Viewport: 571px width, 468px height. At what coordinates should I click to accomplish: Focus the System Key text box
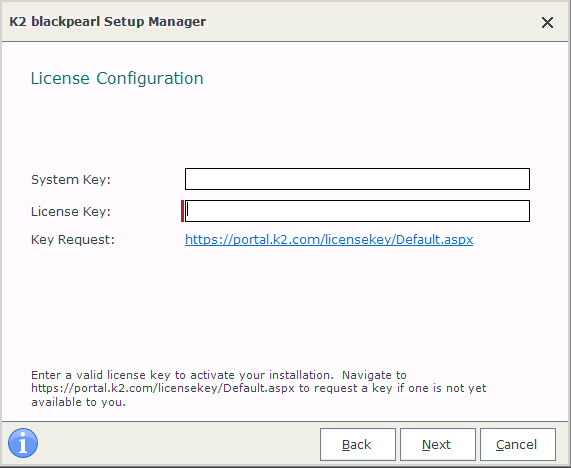357,179
